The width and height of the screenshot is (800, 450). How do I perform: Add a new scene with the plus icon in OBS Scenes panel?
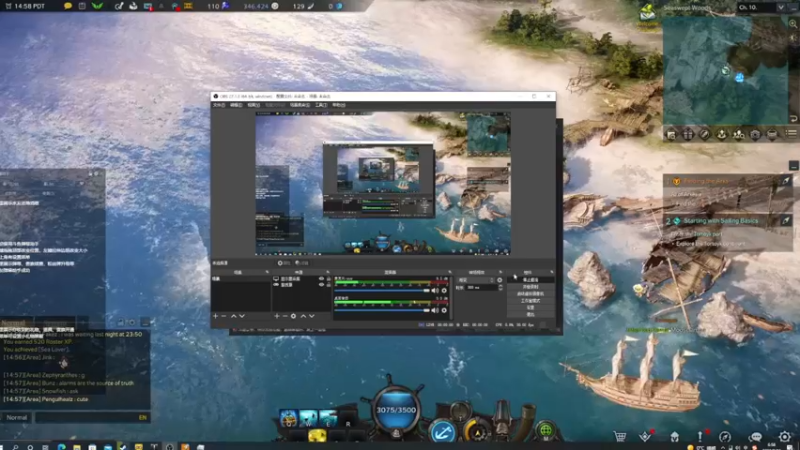click(x=215, y=316)
